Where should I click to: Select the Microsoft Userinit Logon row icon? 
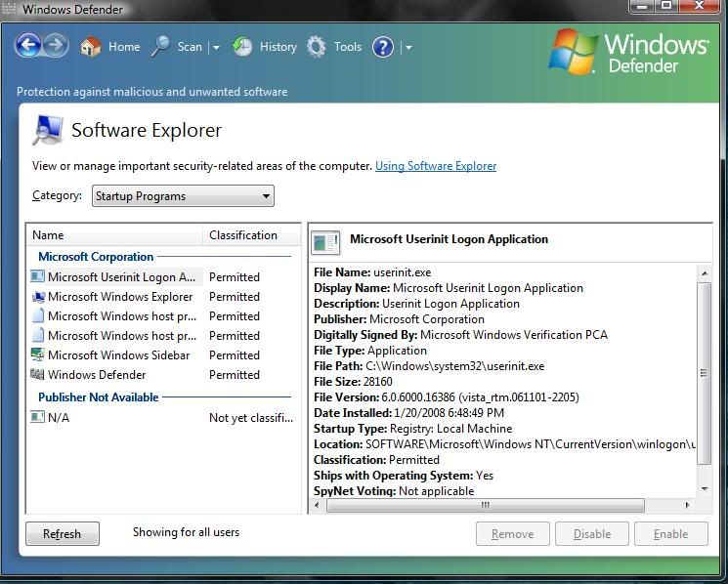click(x=37, y=276)
